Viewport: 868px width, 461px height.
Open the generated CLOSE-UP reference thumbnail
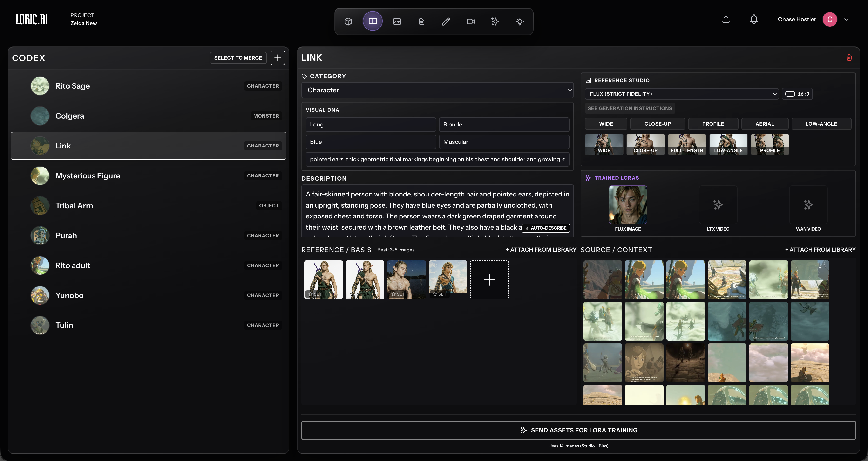click(646, 144)
